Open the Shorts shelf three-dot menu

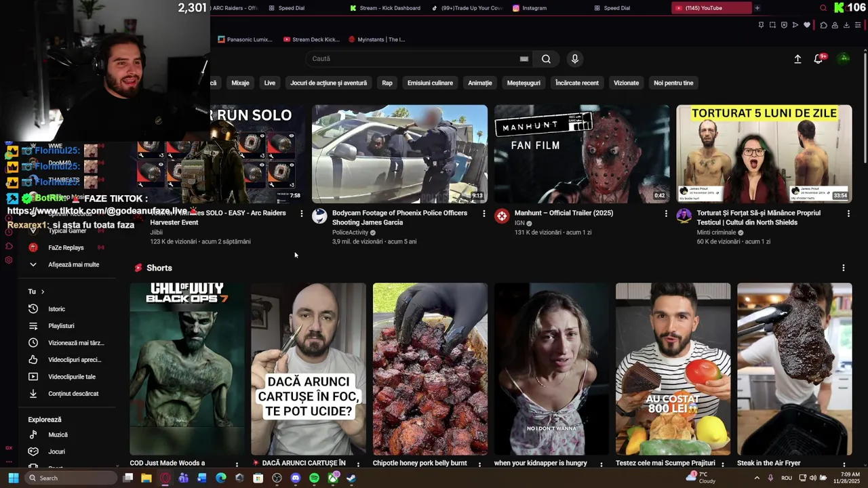click(844, 268)
